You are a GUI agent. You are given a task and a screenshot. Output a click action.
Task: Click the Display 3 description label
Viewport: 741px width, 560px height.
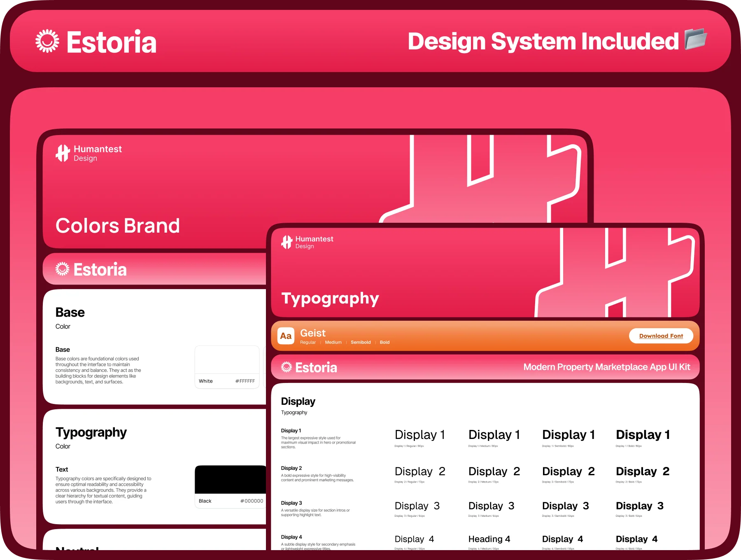291,503
